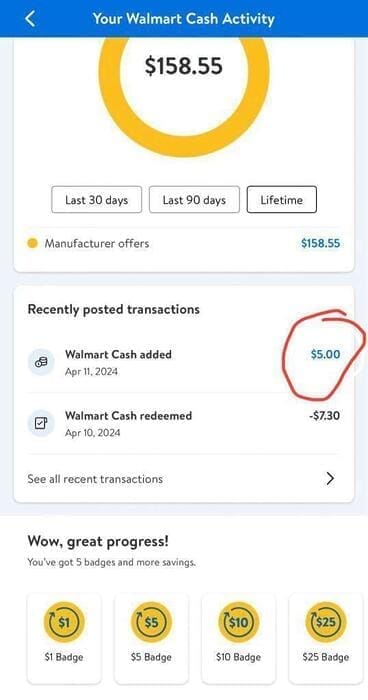Open the $10 Badge icon

pyautogui.click(x=238, y=622)
